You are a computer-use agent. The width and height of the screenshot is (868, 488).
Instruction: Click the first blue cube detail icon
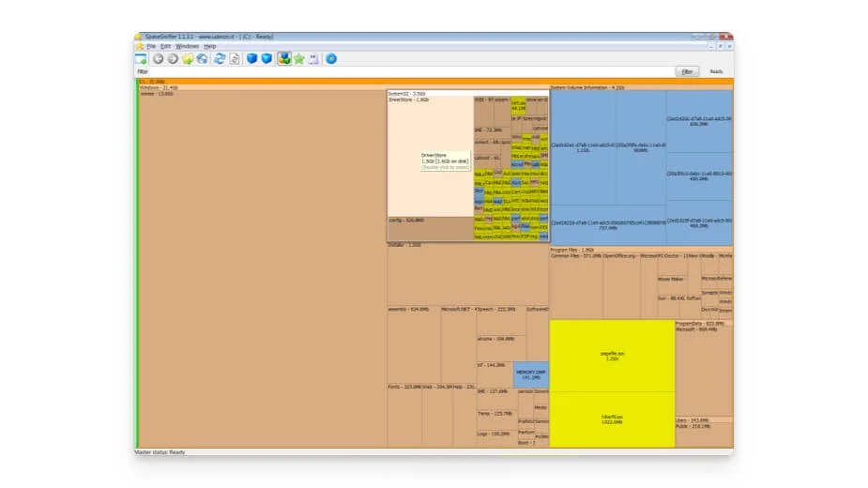click(x=251, y=59)
